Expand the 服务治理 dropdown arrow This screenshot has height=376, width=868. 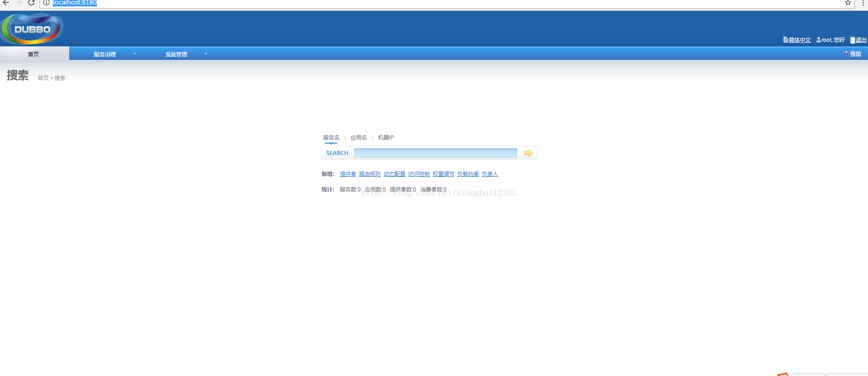135,54
